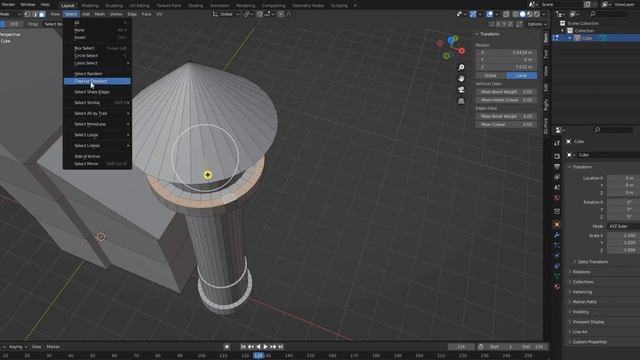This screenshot has height=360, width=640.
Task: Switch to the Shading workspace tab
Action: click(x=196, y=6)
